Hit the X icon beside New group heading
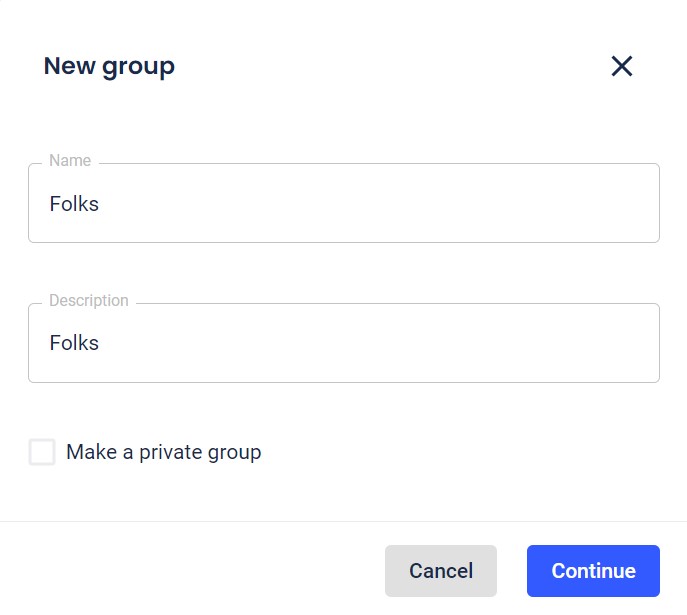The height and width of the screenshot is (615, 687). click(x=622, y=67)
